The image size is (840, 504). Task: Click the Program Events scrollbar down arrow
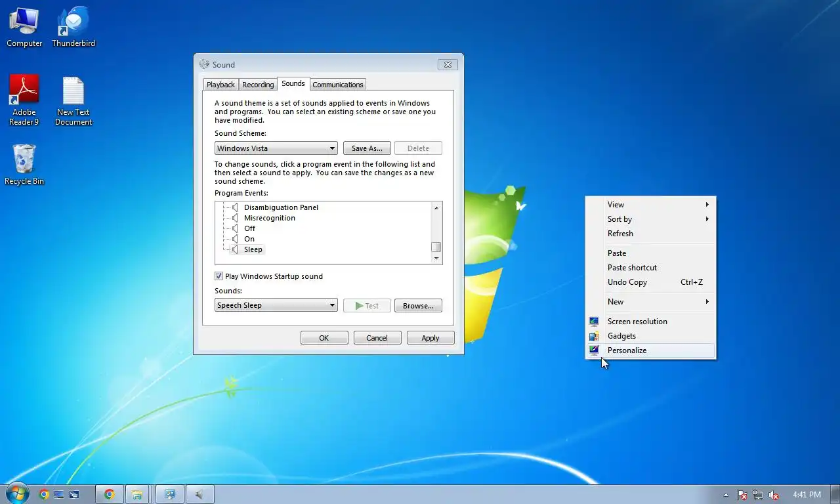(436, 259)
